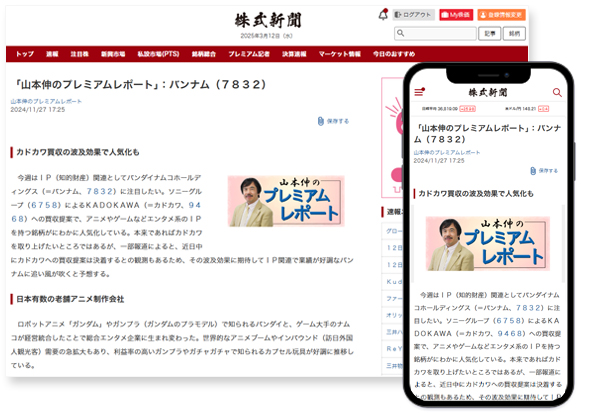Viewport: 590px width, 420px height.
Task: Click the magnifier icon in the desktop search box
Action: click(x=400, y=33)
